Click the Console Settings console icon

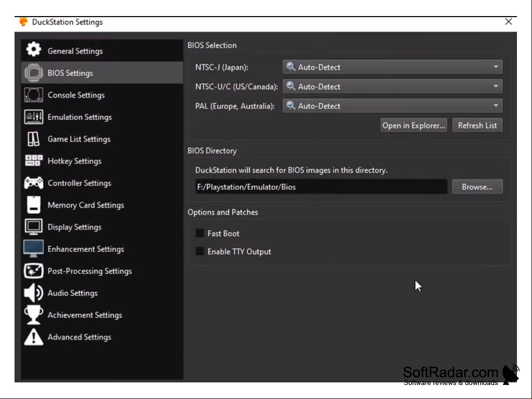(x=34, y=94)
